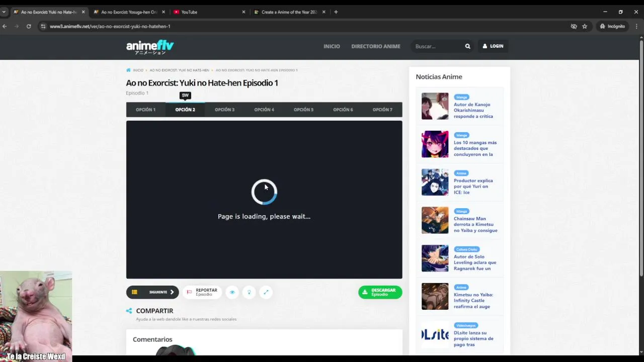Bookmark page with star icon
Viewport: 644px width, 362px height.
pyautogui.click(x=585, y=26)
